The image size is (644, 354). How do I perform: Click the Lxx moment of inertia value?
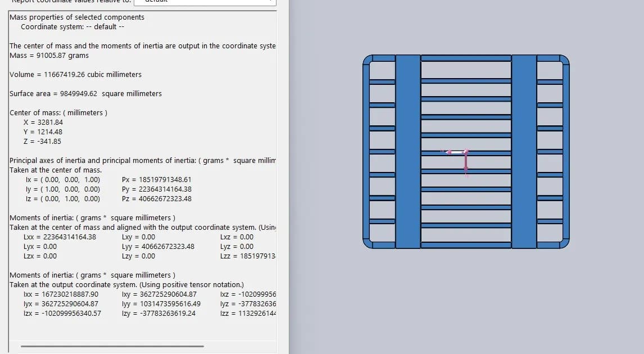point(60,237)
